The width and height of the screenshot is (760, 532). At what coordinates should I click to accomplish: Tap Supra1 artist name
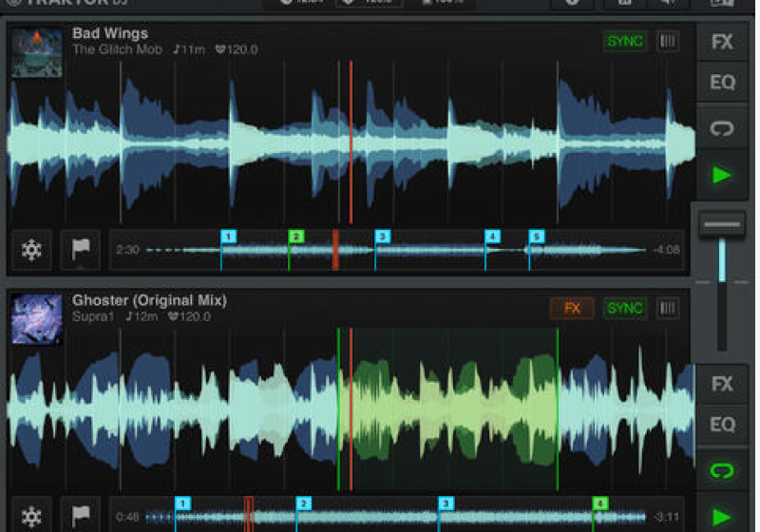point(92,316)
